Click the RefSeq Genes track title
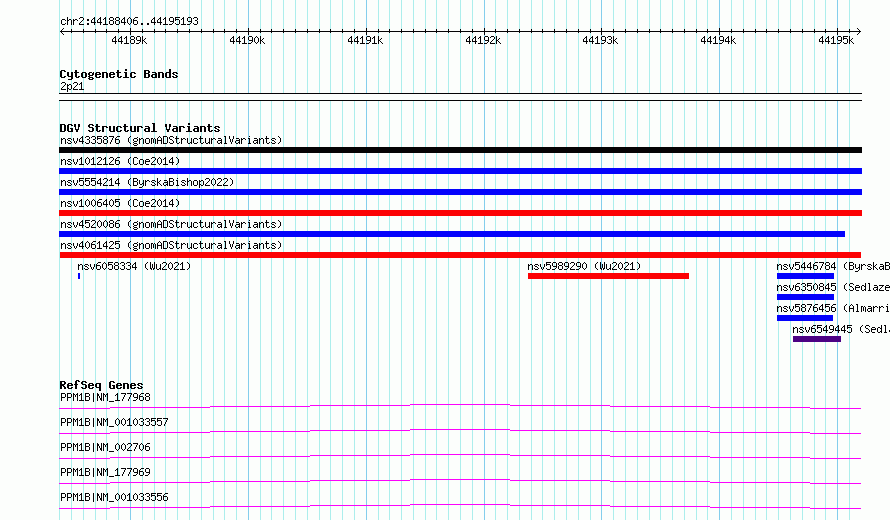Image resolution: width=890 pixels, height=520 pixels. [101, 385]
